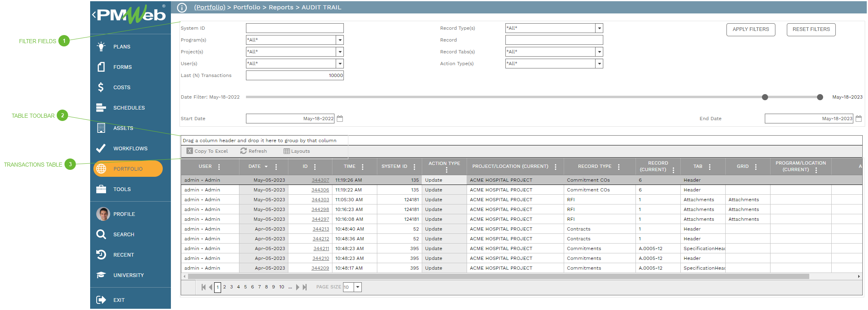The width and height of the screenshot is (868, 310).
Task: Click the info circle icon in header
Action: [x=182, y=7]
